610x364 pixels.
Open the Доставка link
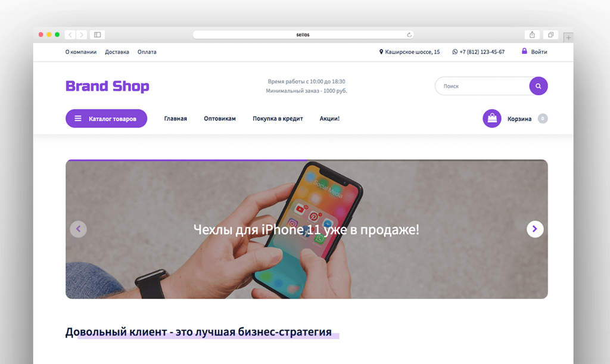(x=117, y=52)
